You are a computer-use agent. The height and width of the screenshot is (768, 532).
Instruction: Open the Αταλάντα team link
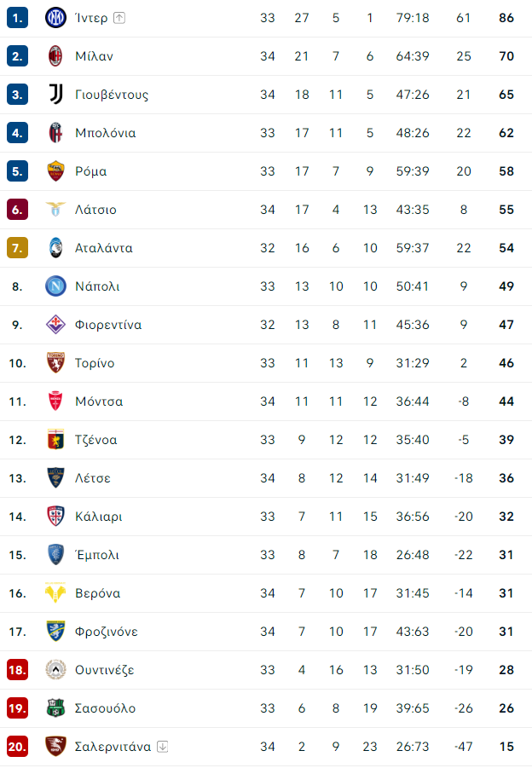pyautogui.click(x=104, y=248)
